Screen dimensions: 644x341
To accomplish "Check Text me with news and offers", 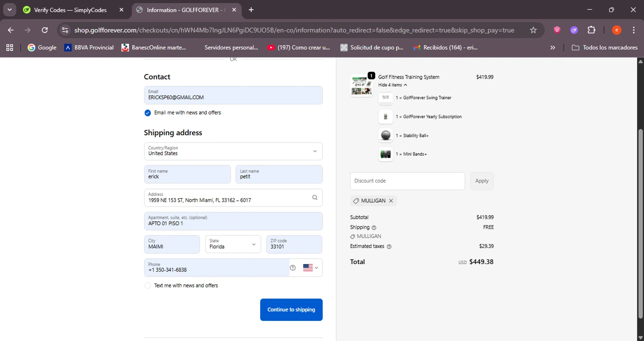I will (148, 286).
